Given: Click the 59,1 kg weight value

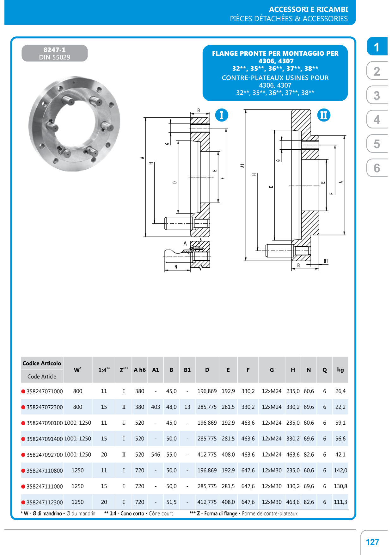Looking at the screenshot, I should pos(340,423).
